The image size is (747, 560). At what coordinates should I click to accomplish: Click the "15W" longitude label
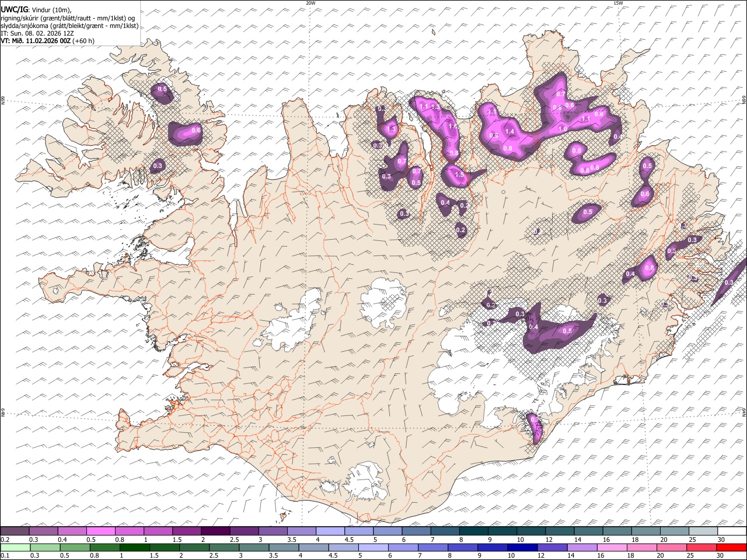tap(618, 3)
